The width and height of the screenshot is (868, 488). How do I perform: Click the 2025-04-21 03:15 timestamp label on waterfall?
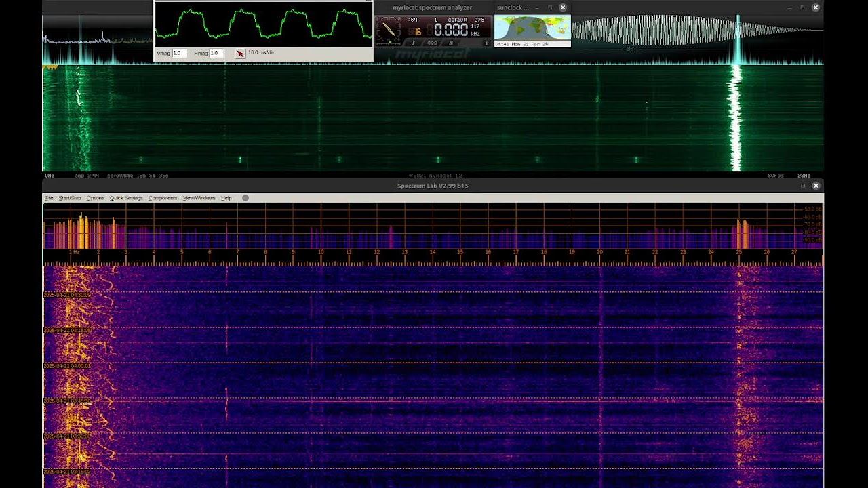click(67, 471)
